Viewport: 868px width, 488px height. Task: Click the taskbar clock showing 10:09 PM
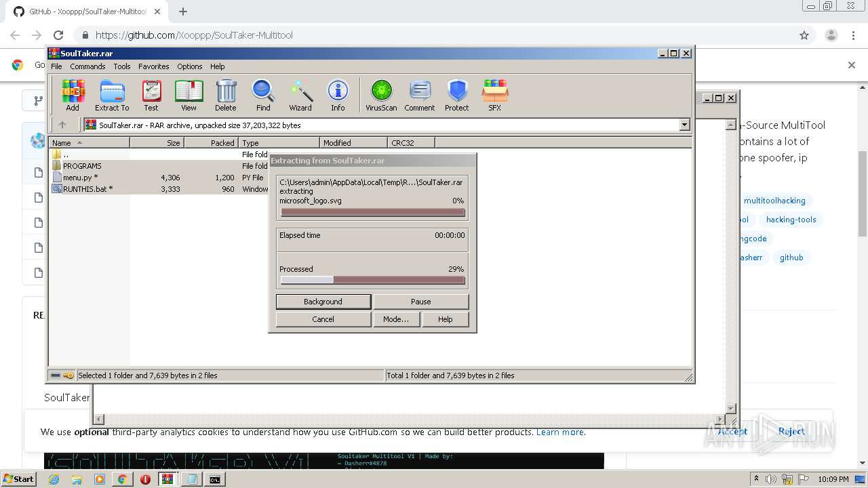coord(833,479)
